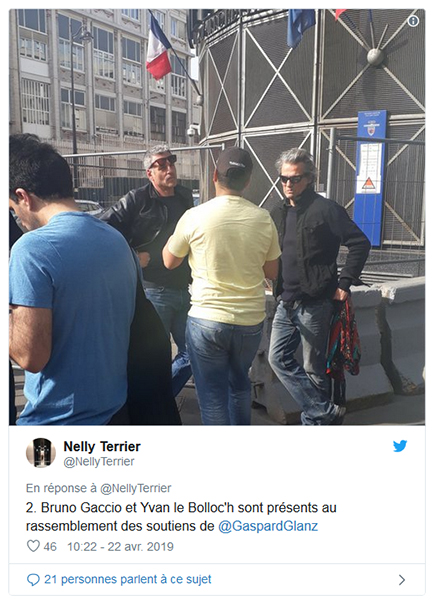This screenshot has width=435, height=600.
Task: Open the Nelly Terrier display name
Action: coord(102,446)
